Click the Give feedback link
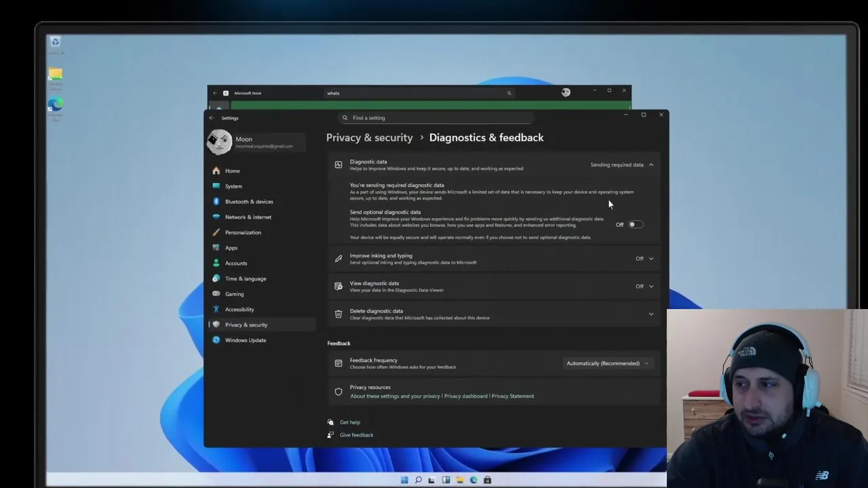The width and height of the screenshot is (868, 488). pos(357,435)
